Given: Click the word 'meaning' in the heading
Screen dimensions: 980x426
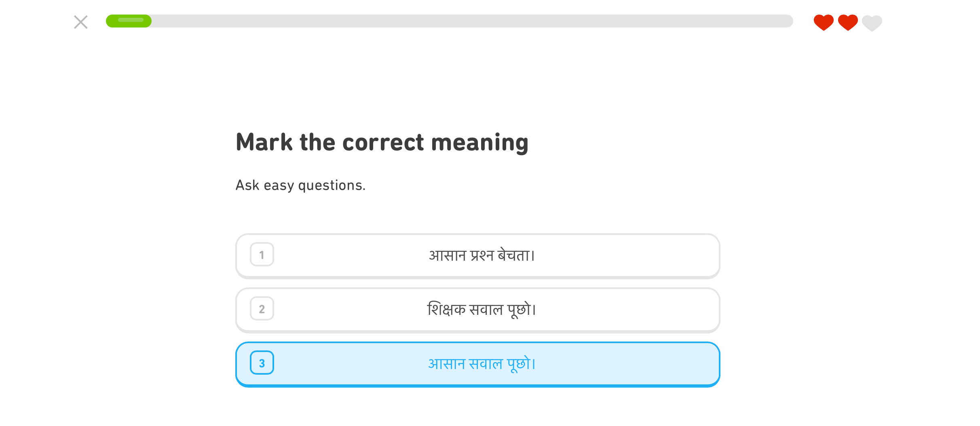Looking at the screenshot, I should (x=480, y=143).
